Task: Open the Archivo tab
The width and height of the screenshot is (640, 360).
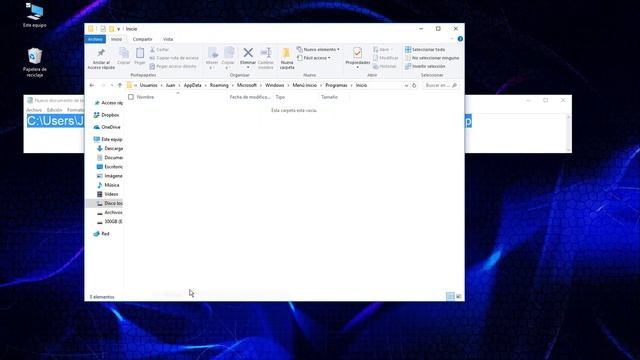Action: (95, 39)
